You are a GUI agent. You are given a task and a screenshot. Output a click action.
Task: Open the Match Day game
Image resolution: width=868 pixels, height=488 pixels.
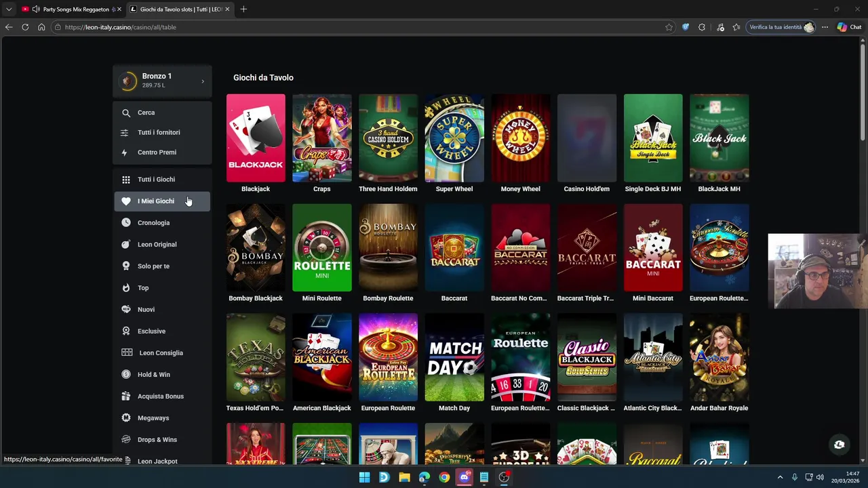tap(454, 358)
